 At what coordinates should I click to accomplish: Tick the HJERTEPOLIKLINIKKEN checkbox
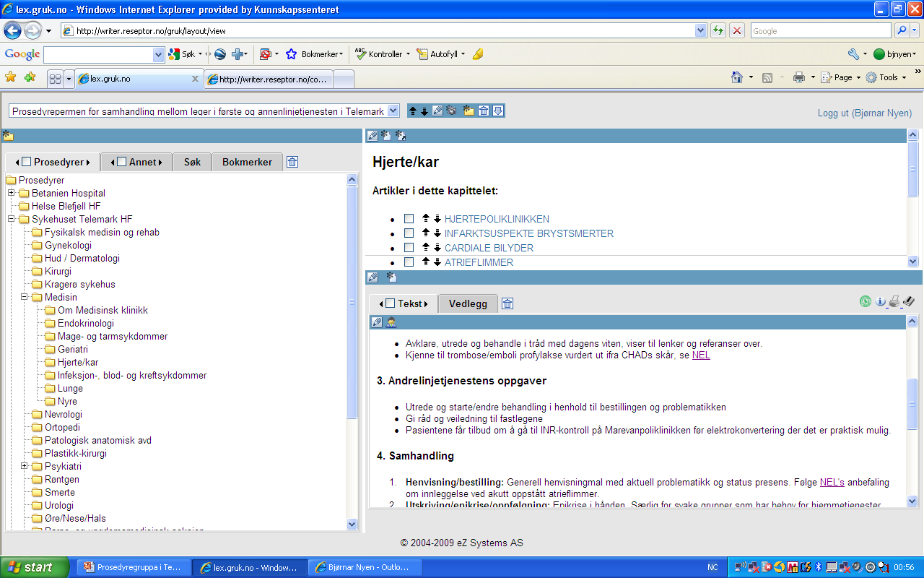tap(409, 219)
